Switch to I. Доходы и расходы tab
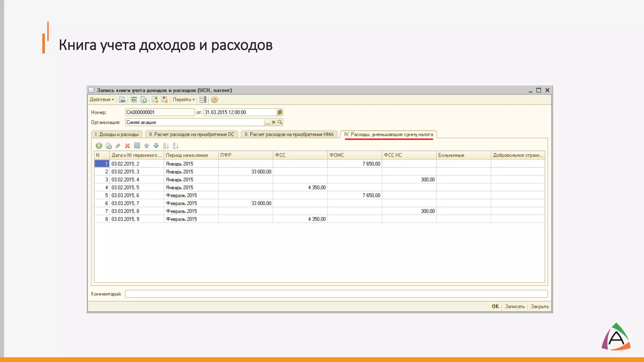The height and width of the screenshot is (362, 644). (x=117, y=134)
